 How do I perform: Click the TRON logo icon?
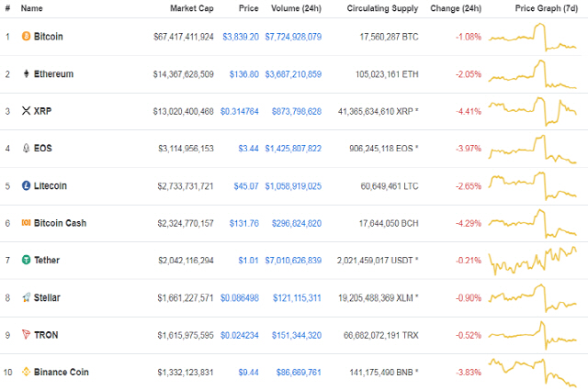tap(26, 335)
